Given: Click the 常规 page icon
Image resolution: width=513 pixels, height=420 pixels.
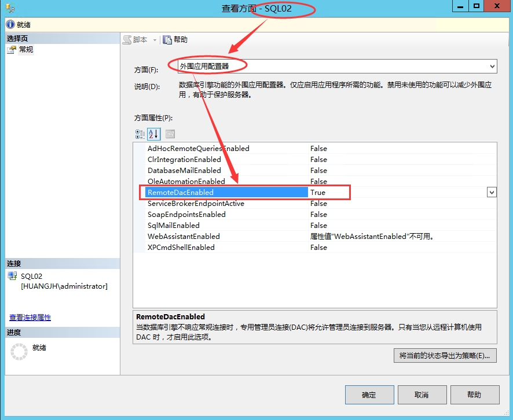Looking at the screenshot, I should click(12, 50).
